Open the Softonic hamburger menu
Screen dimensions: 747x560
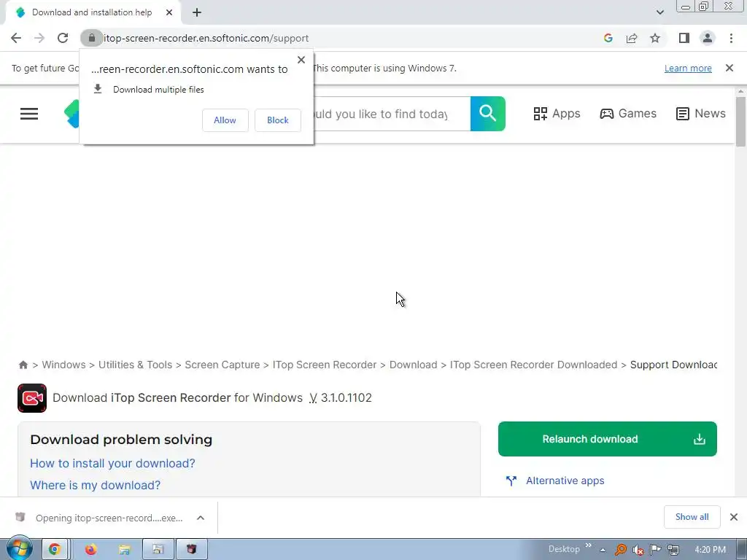(x=29, y=113)
